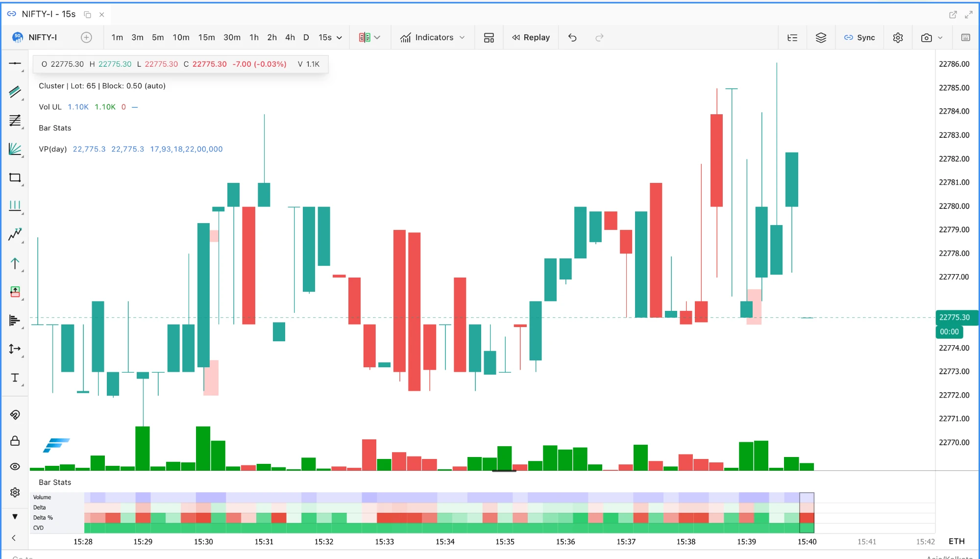The image size is (980, 559).
Task: Lock all drawing tools
Action: pyautogui.click(x=15, y=441)
